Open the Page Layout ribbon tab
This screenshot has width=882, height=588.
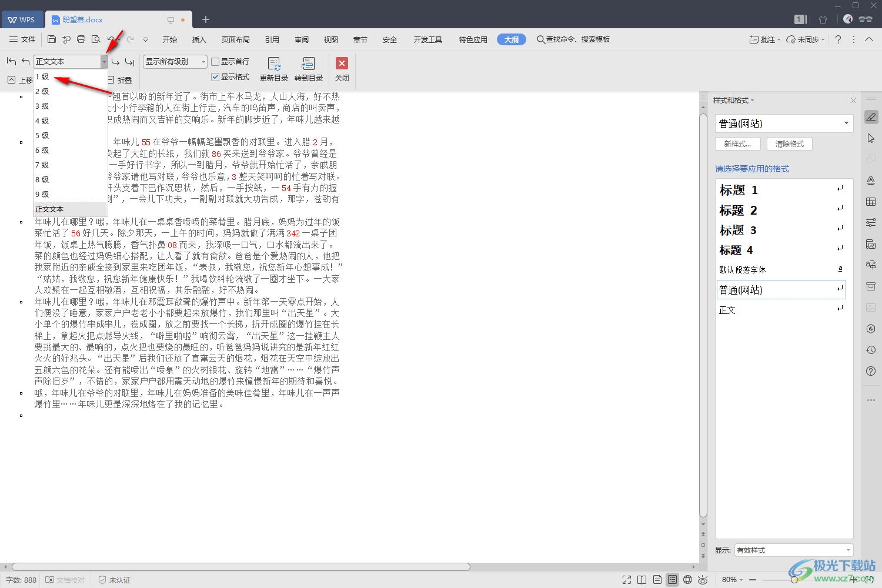(x=236, y=39)
